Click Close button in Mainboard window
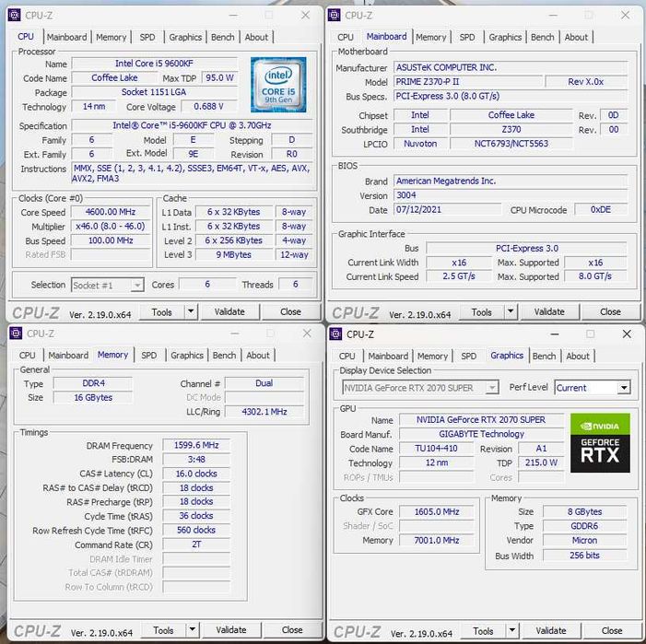 click(x=610, y=311)
